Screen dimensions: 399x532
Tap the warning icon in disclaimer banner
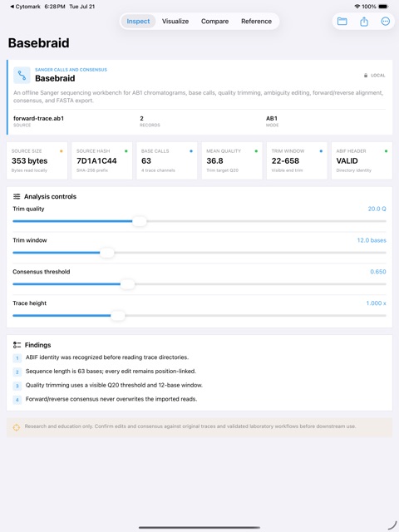pos(17,427)
